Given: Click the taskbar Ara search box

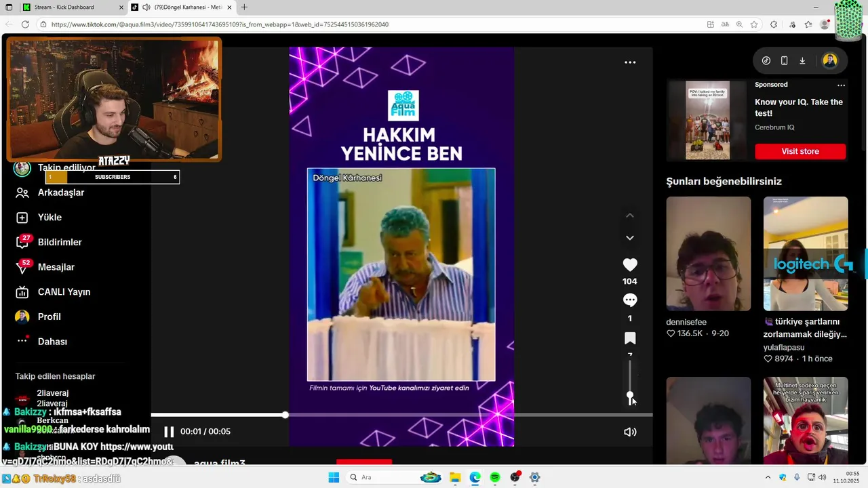Looking at the screenshot, I should click(395, 478).
